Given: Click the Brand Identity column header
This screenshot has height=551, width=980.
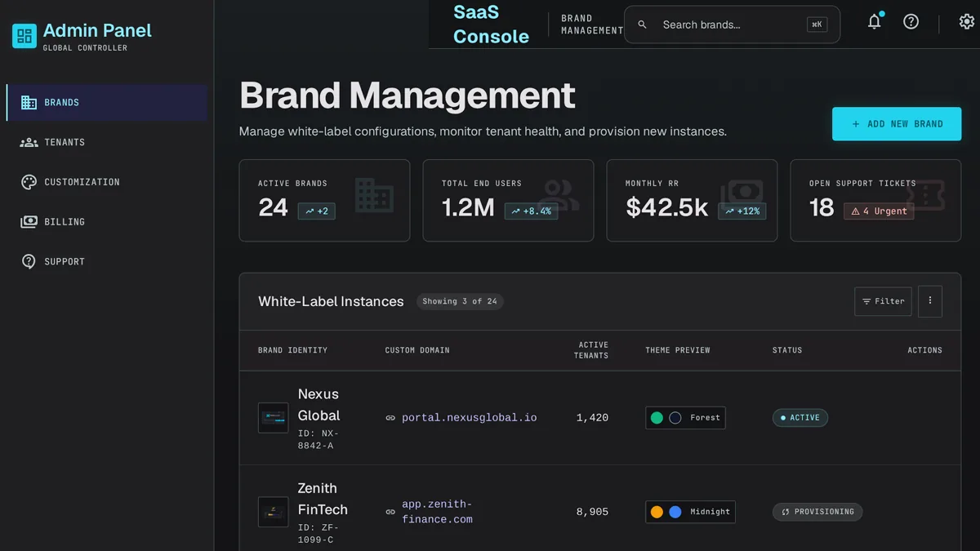Looking at the screenshot, I should [x=292, y=350].
